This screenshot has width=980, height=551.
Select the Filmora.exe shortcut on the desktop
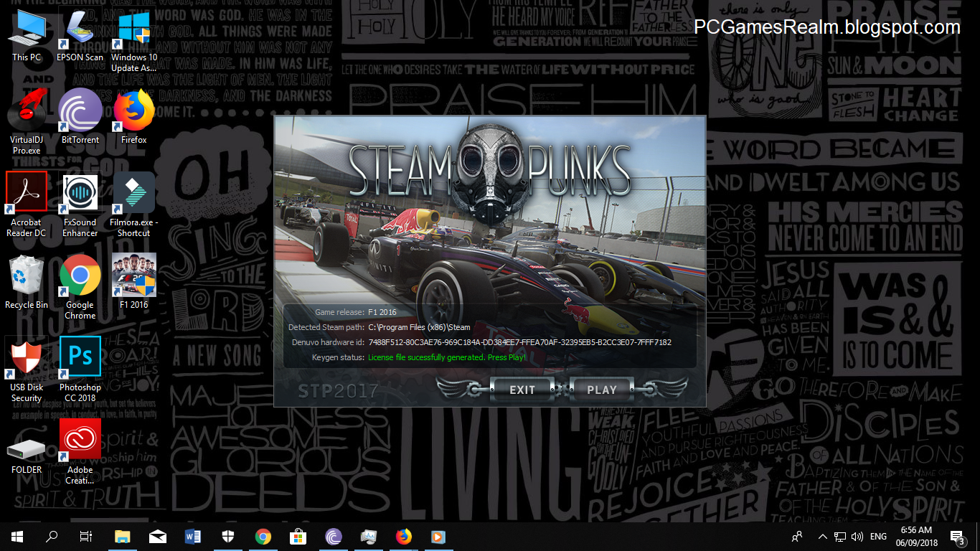tap(134, 204)
